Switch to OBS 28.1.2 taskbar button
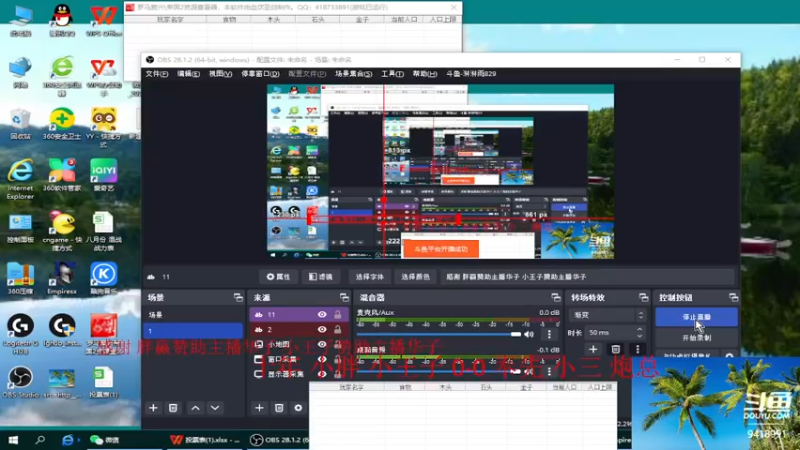Image resolution: width=800 pixels, height=450 pixels. 279,440
